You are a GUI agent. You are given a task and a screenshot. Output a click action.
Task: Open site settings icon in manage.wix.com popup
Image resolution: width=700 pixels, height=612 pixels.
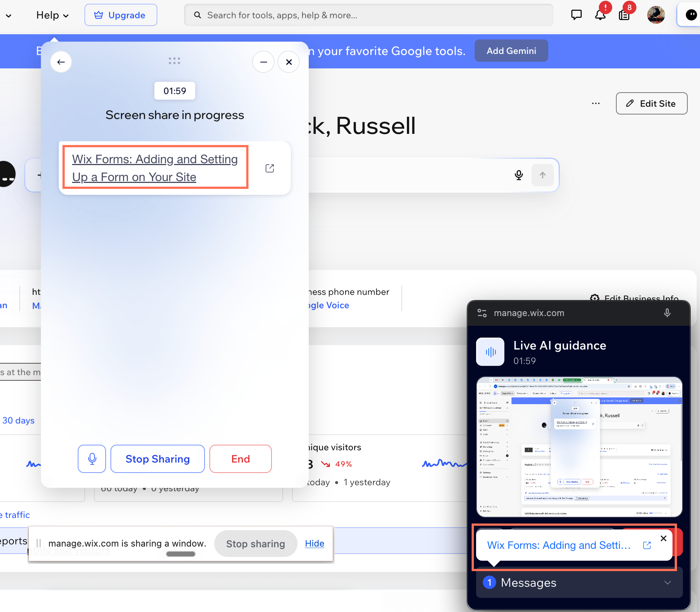[482, 313]
